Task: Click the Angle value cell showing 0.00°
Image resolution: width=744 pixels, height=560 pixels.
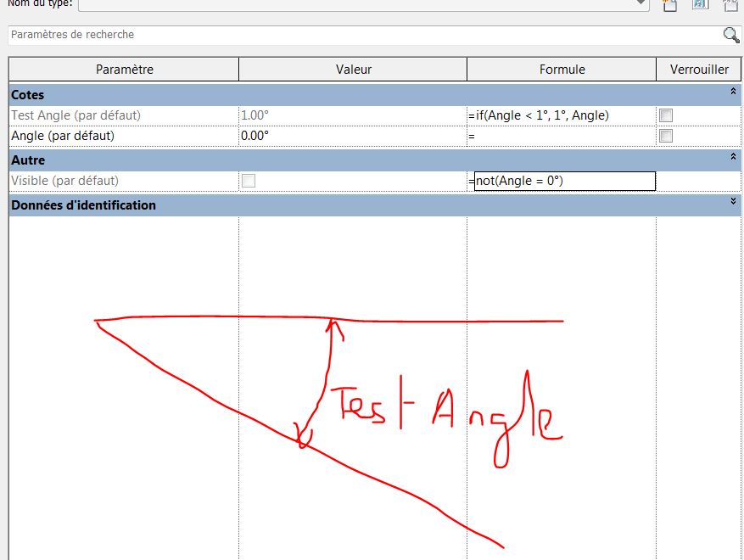Action: coord(353,136)
